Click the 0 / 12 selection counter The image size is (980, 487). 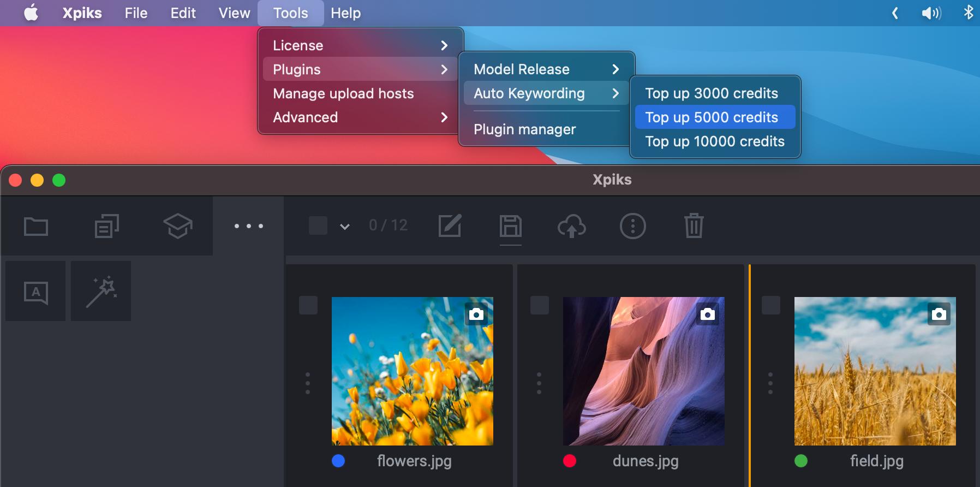(388, 225)
